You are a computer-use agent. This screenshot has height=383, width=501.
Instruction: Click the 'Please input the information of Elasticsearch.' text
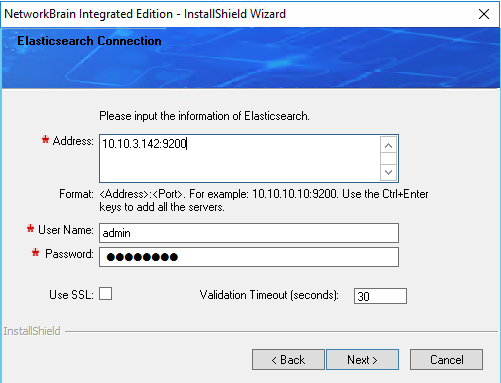point(204,116)
